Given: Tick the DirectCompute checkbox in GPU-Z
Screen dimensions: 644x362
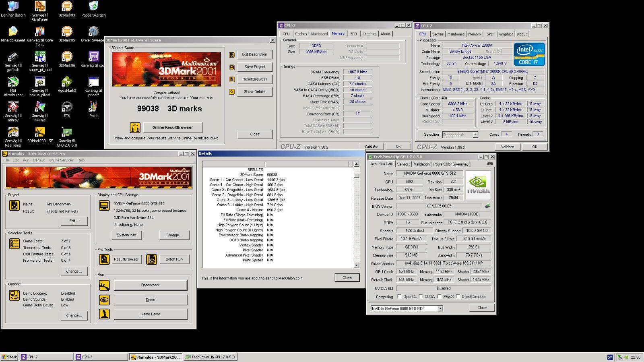Looking at the screenshot, I should 458,296.
